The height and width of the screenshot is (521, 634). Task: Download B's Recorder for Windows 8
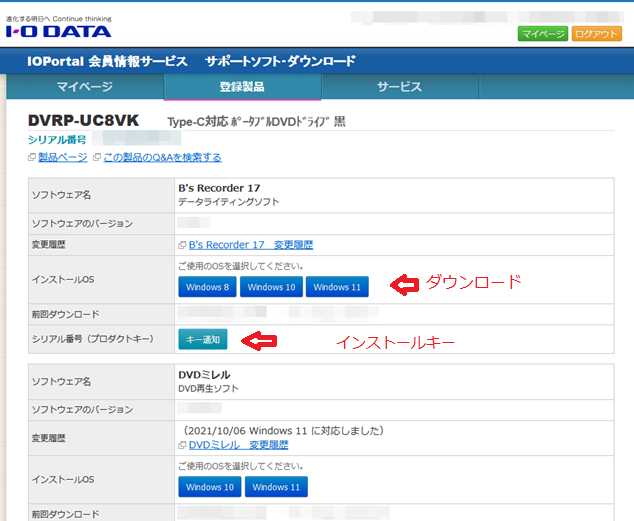pos(207,287)
